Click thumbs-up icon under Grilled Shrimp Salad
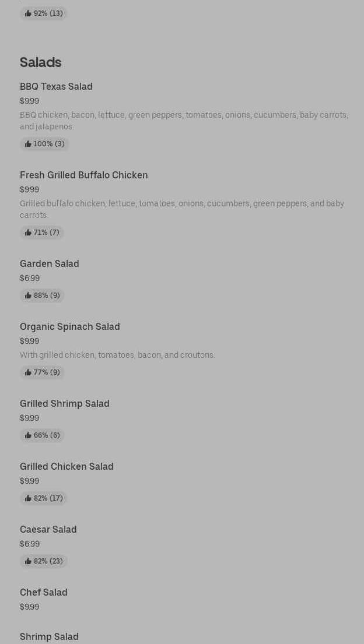 28,435
